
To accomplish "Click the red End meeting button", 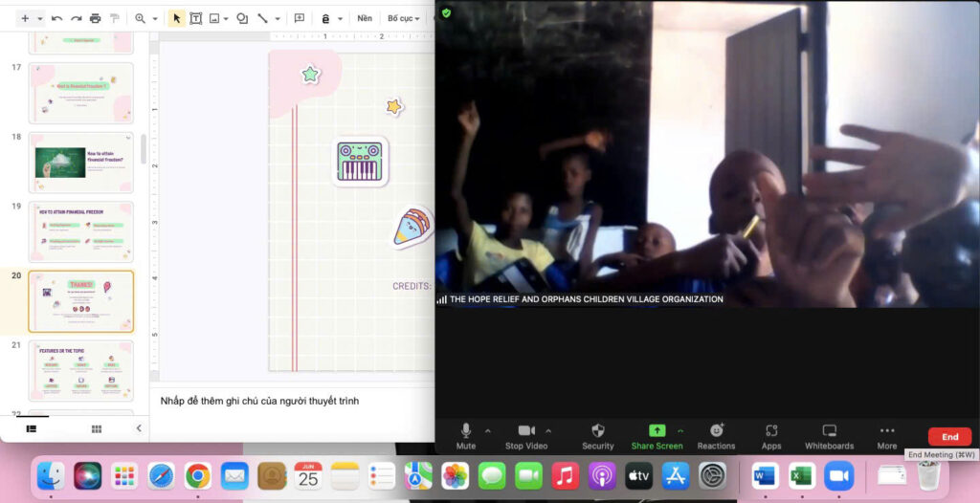I will pyautogui.click(x=949, y=436).
